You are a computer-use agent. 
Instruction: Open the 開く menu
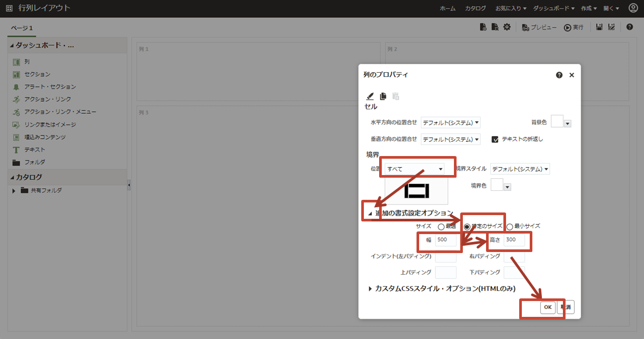611,8
